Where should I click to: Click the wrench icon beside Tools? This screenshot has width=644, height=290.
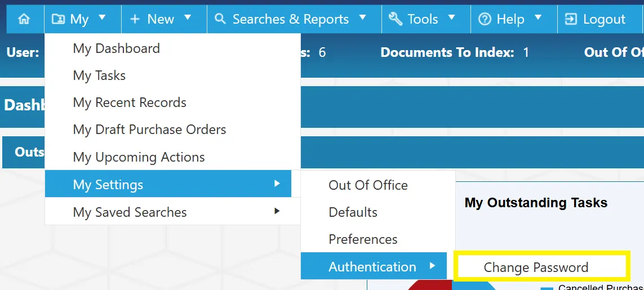(395, 19)
